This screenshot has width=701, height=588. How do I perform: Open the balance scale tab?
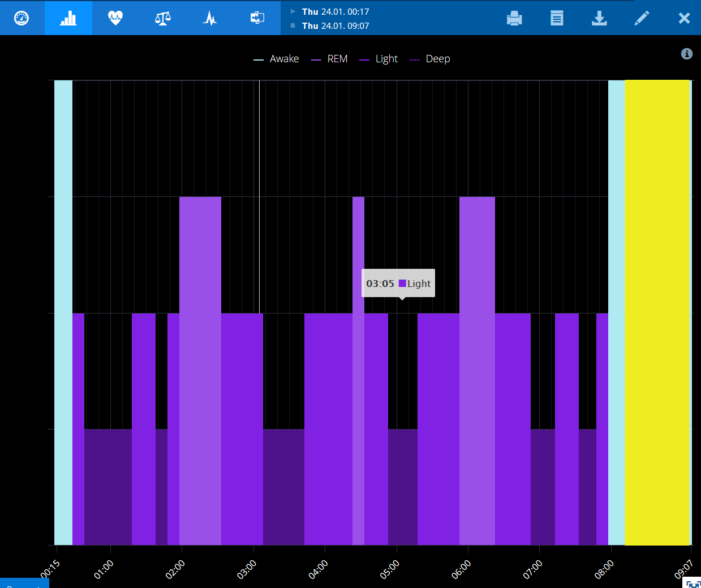163,18
